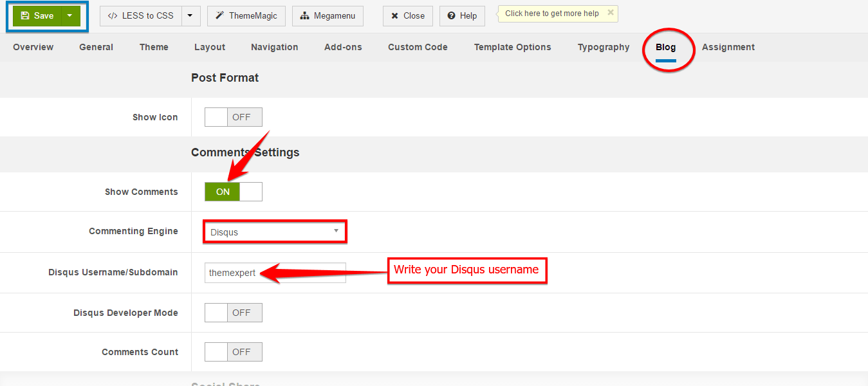Open the Typography tab
This screenshot has height=386, width=868.
[604, 47]
